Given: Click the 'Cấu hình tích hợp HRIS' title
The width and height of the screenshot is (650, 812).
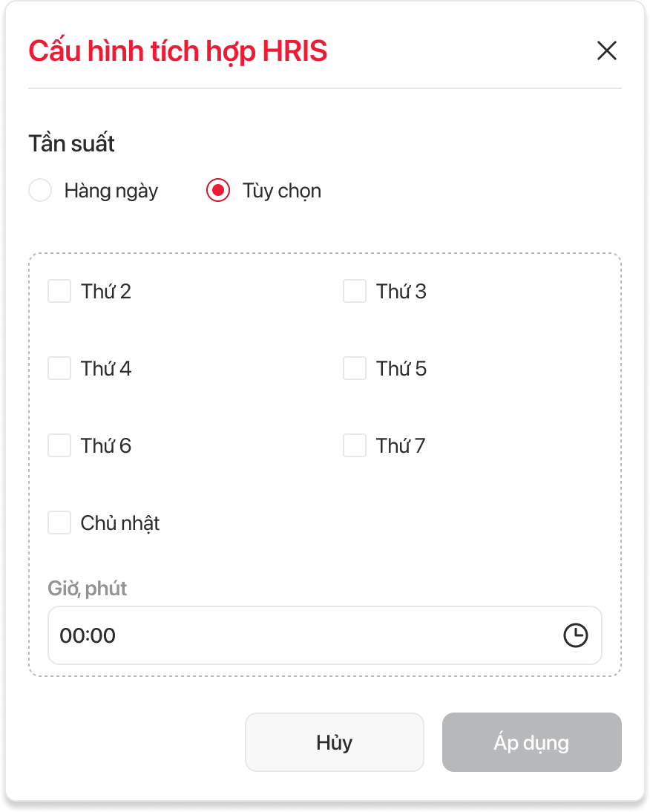Looking at the screenshot, I should point(177,51).
